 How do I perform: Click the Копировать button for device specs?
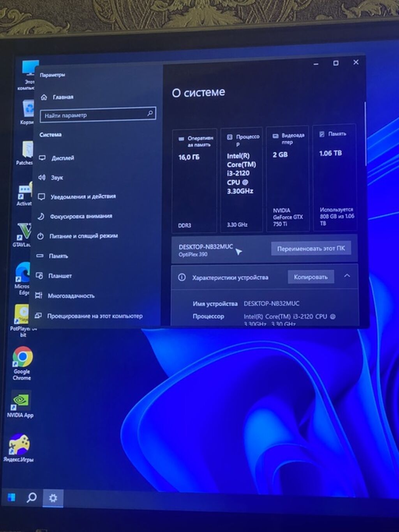tap(311, 277)
